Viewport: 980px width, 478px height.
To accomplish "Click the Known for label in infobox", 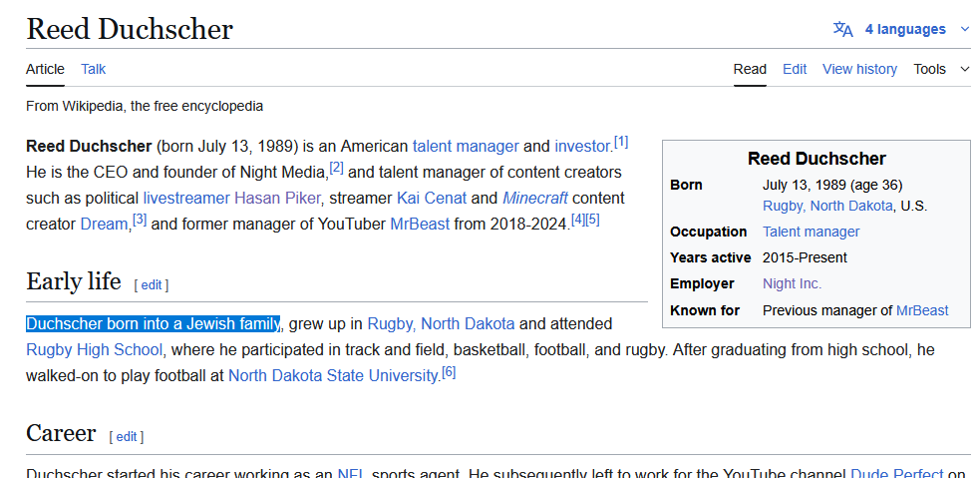I will pos(705,310).
